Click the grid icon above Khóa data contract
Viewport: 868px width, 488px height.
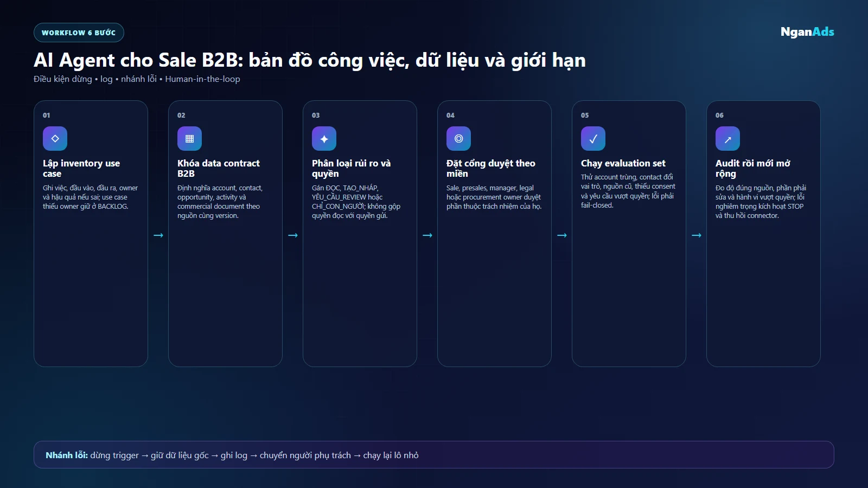(x=189, y=139)
